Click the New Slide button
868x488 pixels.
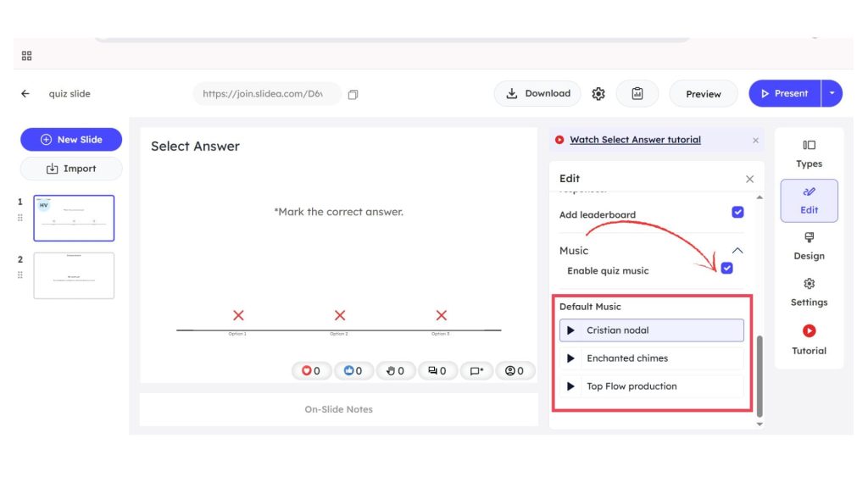(71, 139)
